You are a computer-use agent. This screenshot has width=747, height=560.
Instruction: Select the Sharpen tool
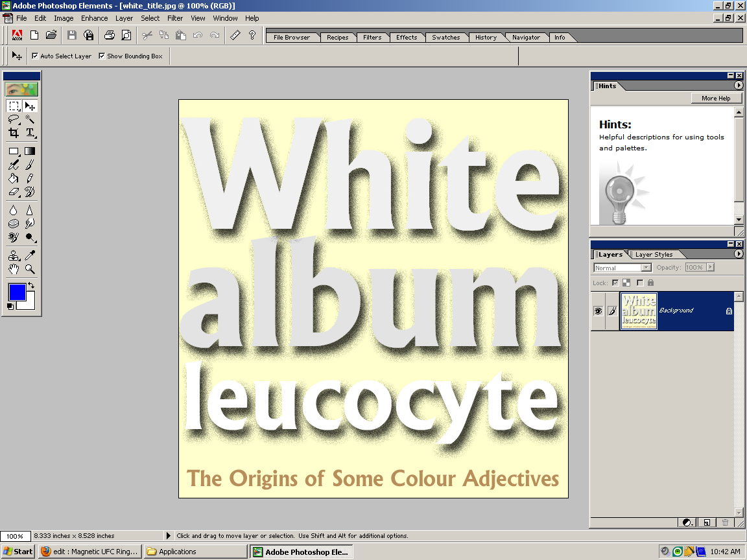coord(30,210)
